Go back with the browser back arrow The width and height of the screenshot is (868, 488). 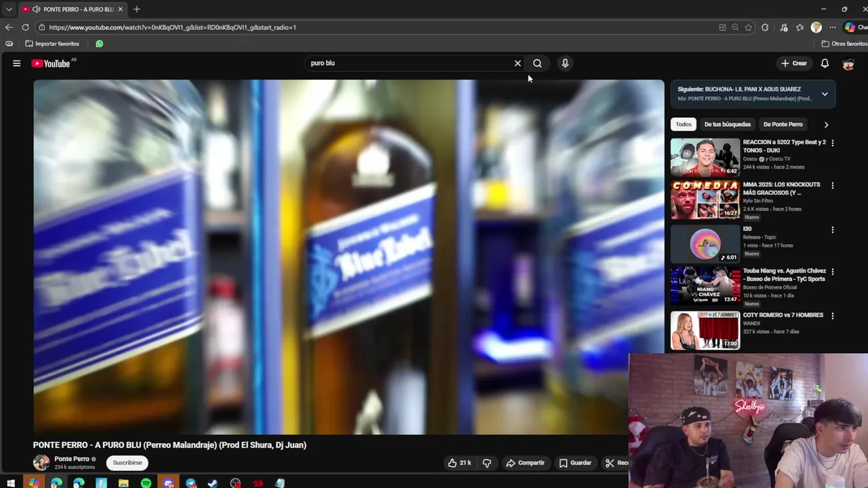pos(9,27)
